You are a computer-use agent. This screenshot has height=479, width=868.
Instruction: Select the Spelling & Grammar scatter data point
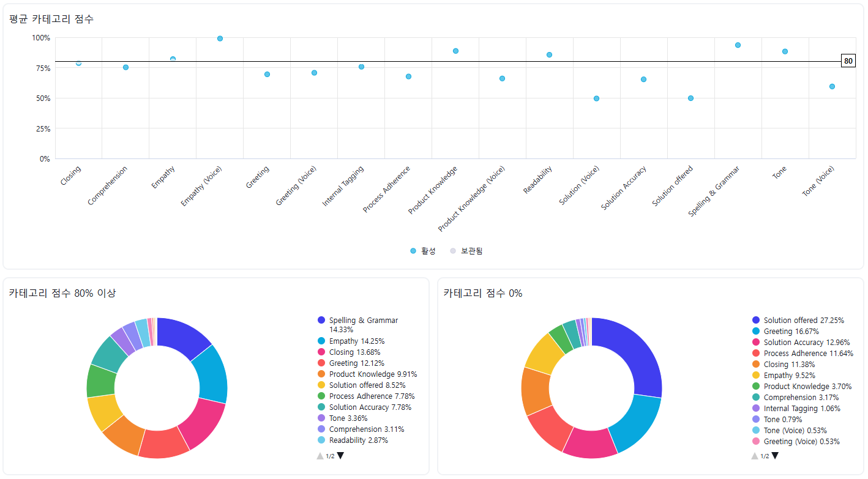[x=738, y=45]
